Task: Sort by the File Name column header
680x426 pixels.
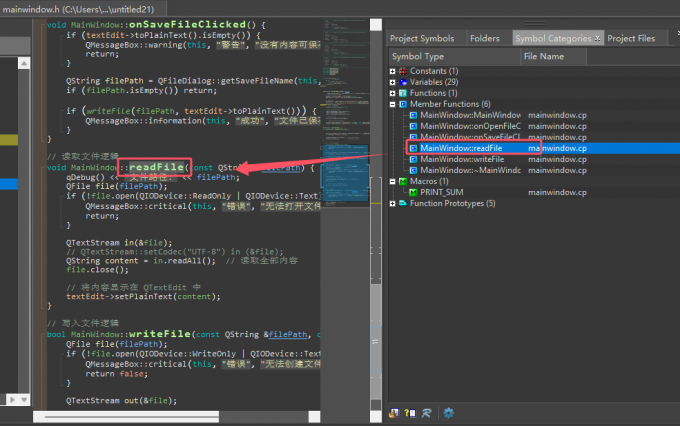Action: tap(553, 56)
